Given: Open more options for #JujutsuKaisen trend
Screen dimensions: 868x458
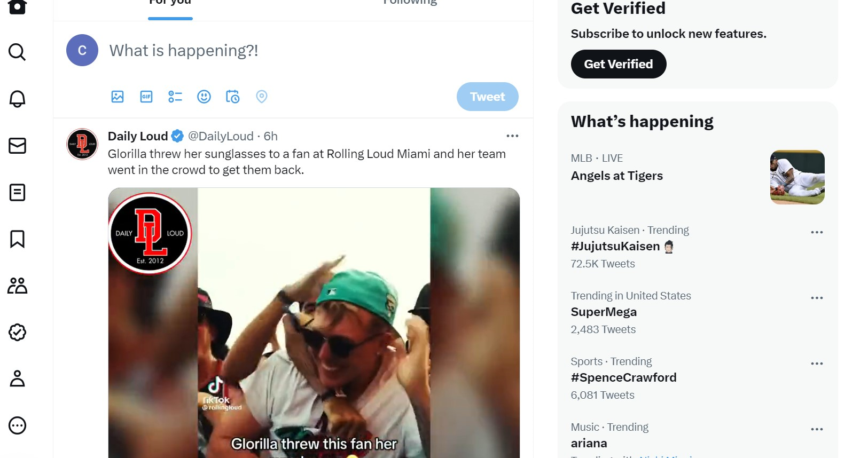Looking at the screenshot, I should point(817,232).
